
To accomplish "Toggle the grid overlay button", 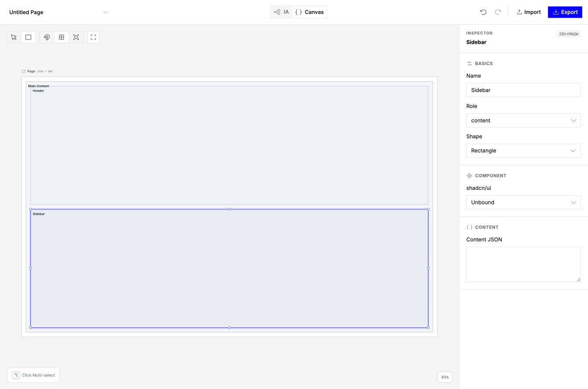I will [61, 37].
